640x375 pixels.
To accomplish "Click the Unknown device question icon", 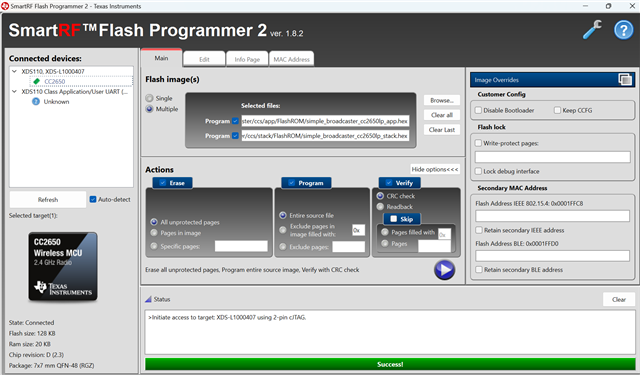I will [36, 102].
